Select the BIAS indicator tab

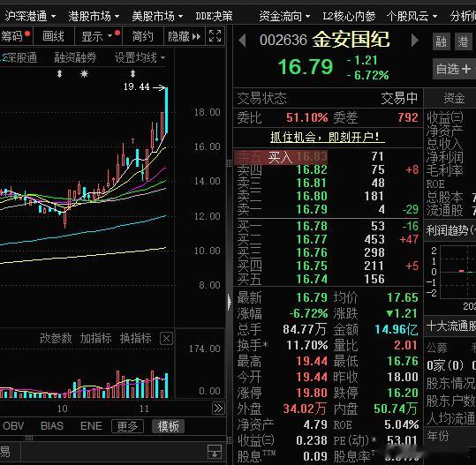click(x=52, y=426)
